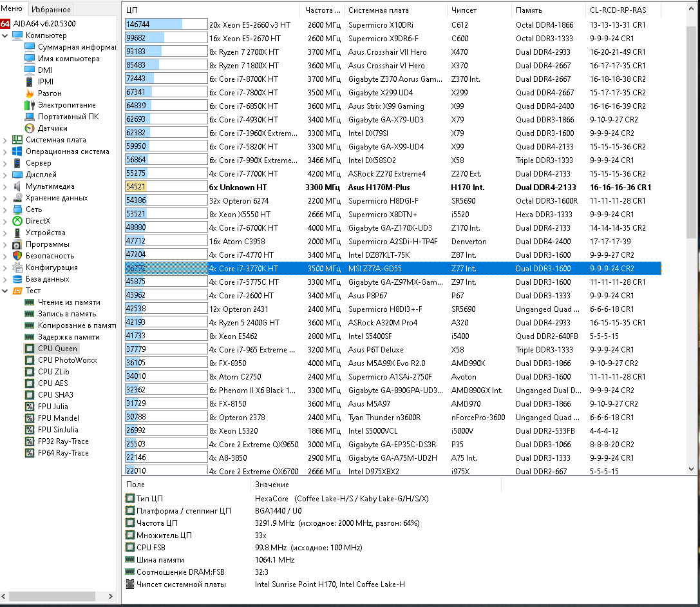
Task: Sort by Системная плата column header
Action: (x=395, y=10)
